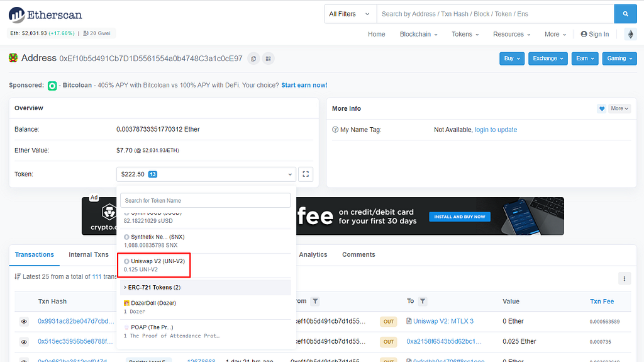Click the Balance value 0.00378733351770312 Ether
Screen dimensions: 644x362
point(158,129)
